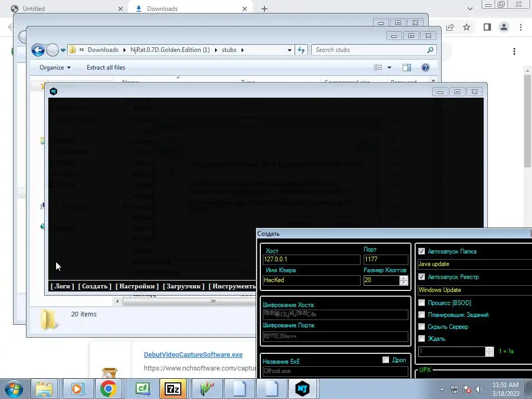
Task: Open the [ Создать ] menu
Action: point(95,286)
